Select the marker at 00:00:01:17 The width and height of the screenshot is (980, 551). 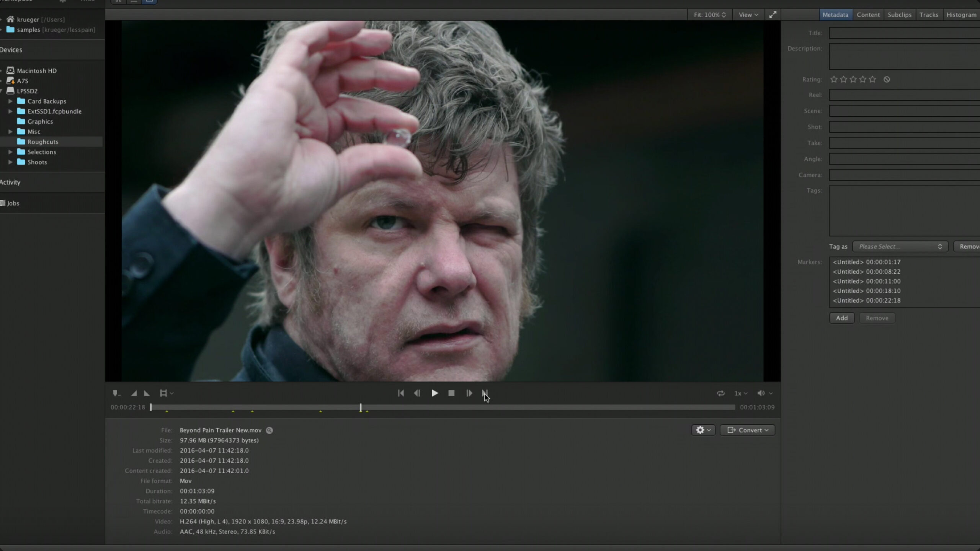pyautogui.click(x=867, y=262)
